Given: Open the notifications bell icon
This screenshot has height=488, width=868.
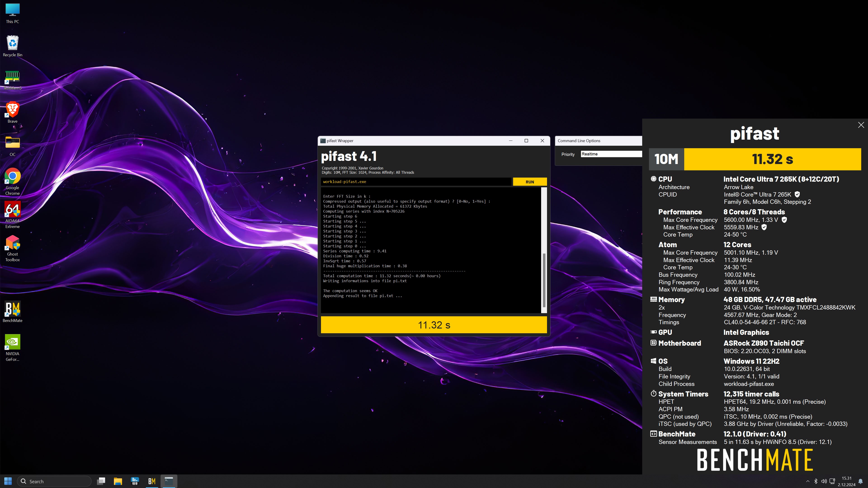Looking at the screenshot, I should (x=861, y=481).
